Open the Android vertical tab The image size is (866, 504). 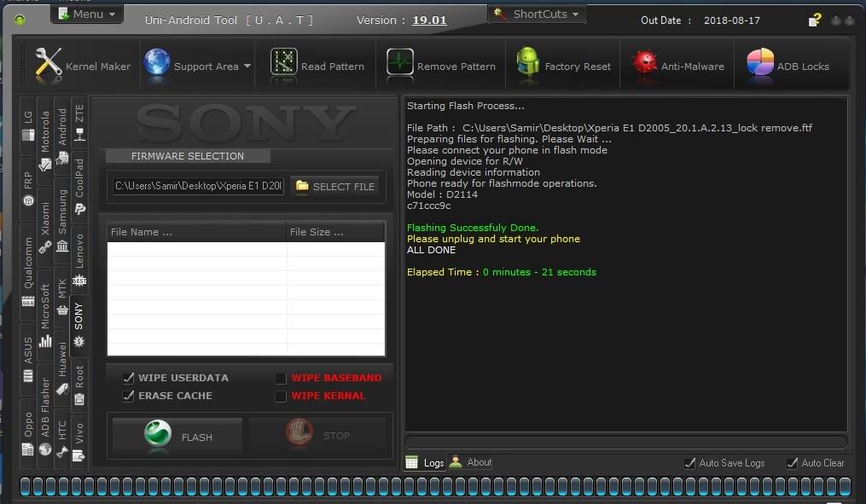point(62,136)
